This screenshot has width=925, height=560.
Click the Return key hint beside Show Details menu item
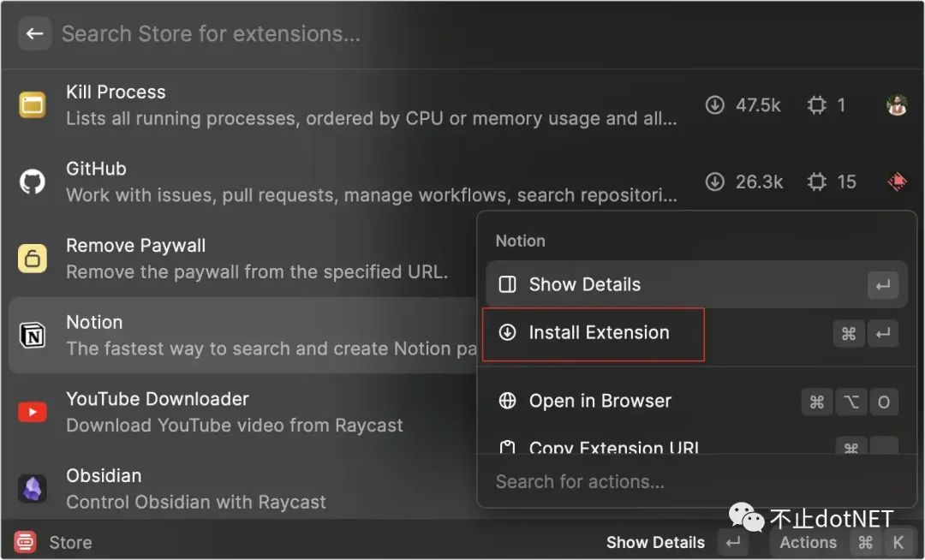882,285
